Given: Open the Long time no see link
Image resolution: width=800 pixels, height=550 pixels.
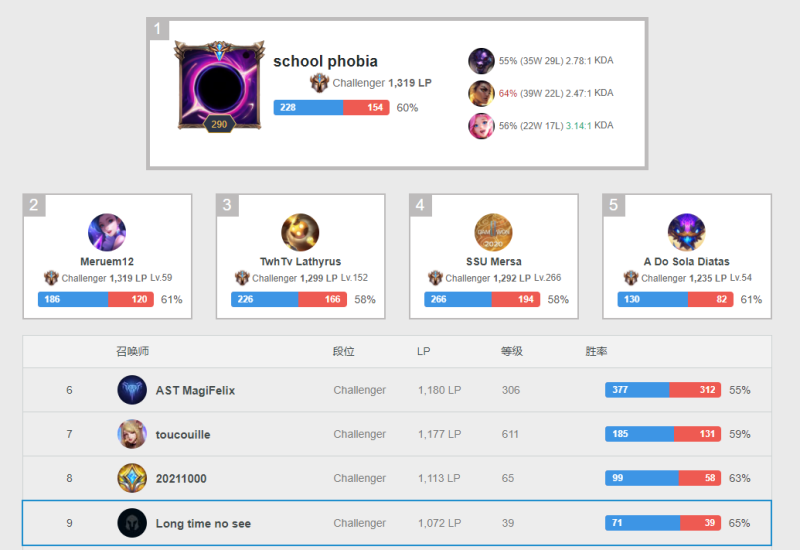Looking at the screenshot, I should [x=203, y=523].
